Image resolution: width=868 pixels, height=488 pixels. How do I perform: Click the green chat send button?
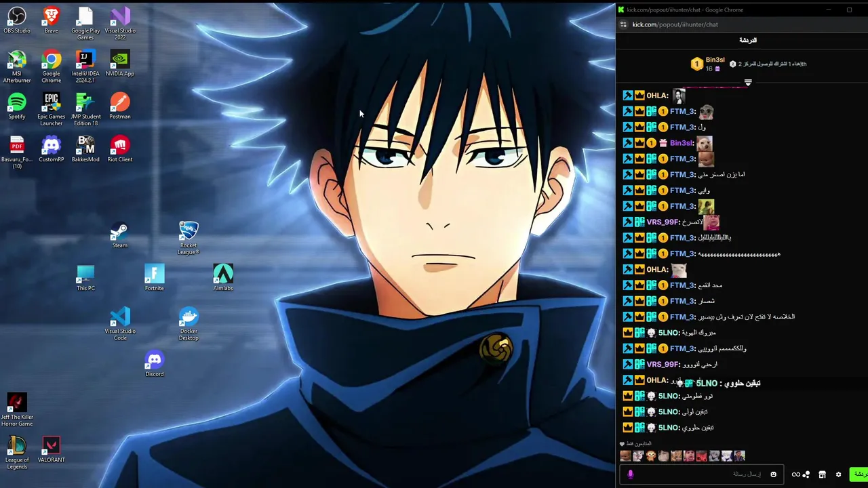click(859, 474)
